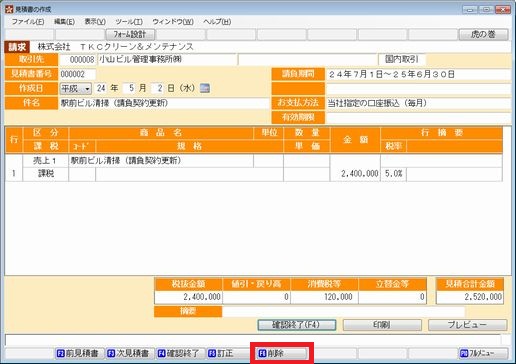Viewport: 516px width, 364px height.
Task: Click the 国内取引 label
Action: [x=402, y=60]
